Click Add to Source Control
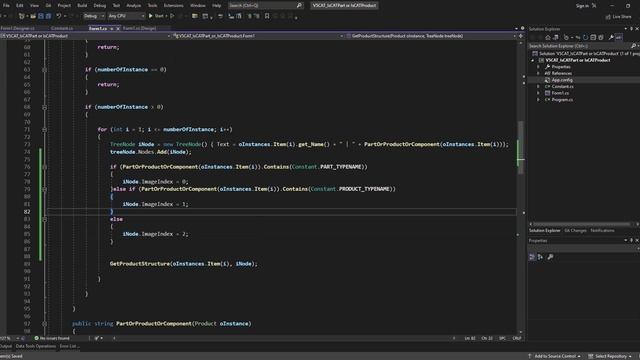This screenshot has height=360, width=640. tap(554, 356)
